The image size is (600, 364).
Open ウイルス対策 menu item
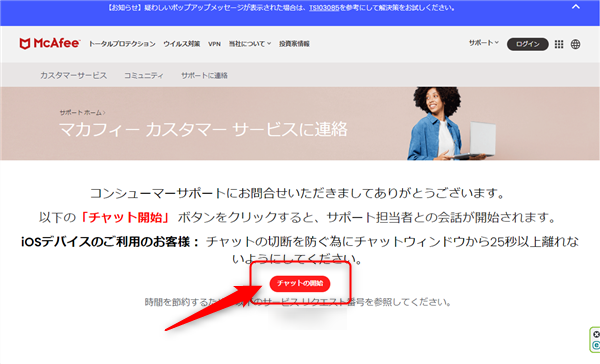(182, 44)
